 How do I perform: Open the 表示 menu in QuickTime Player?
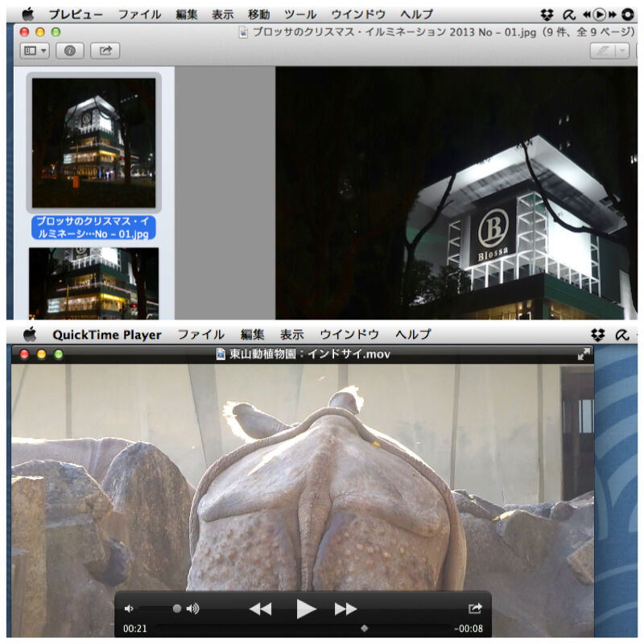tap(292, 335)
